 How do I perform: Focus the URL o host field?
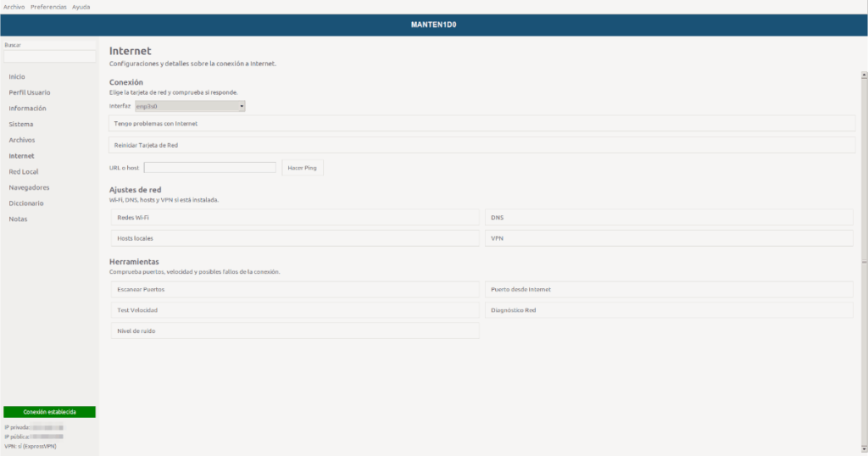click(x=210, y=167)
